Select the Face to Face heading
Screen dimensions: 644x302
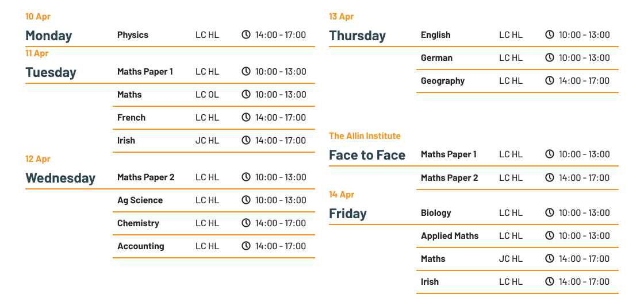(367, 155)
